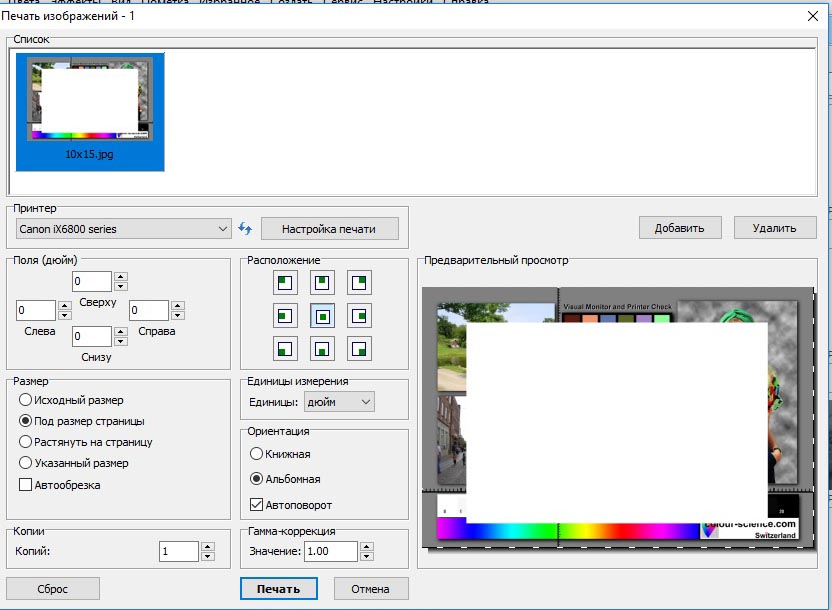Viewport: 832px width, 610px height.
Task: Align image to bottom-right position
Action: click(x=359, y=349)
